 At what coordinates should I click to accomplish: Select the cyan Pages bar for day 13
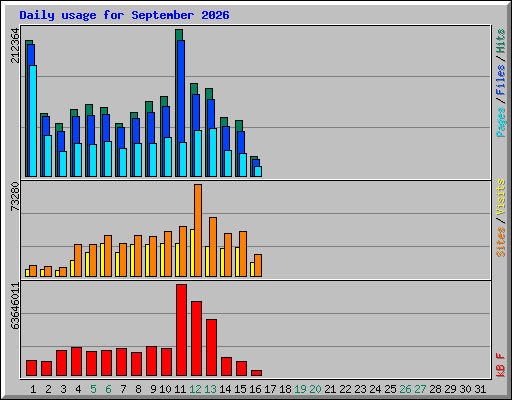click(213, 152)
